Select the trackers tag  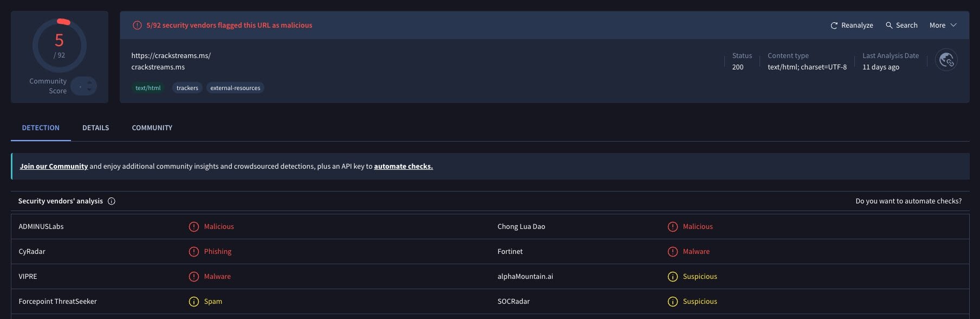(187, 88)
